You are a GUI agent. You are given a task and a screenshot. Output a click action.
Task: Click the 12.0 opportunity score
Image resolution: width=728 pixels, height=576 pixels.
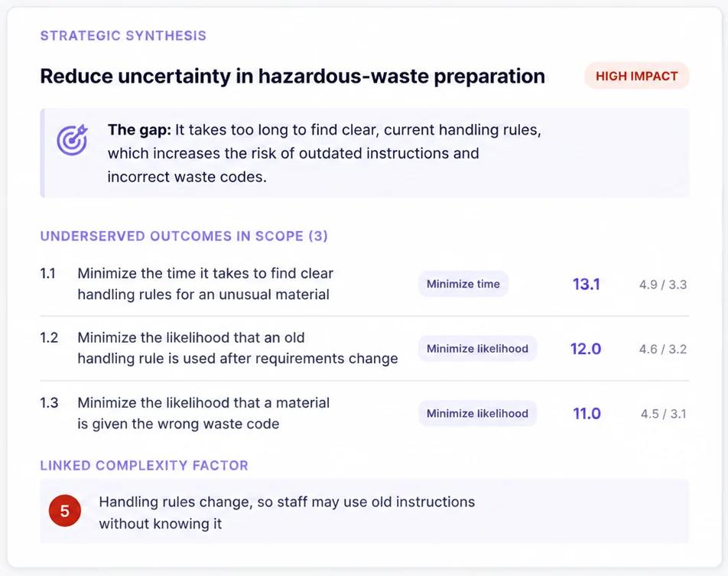586,348
